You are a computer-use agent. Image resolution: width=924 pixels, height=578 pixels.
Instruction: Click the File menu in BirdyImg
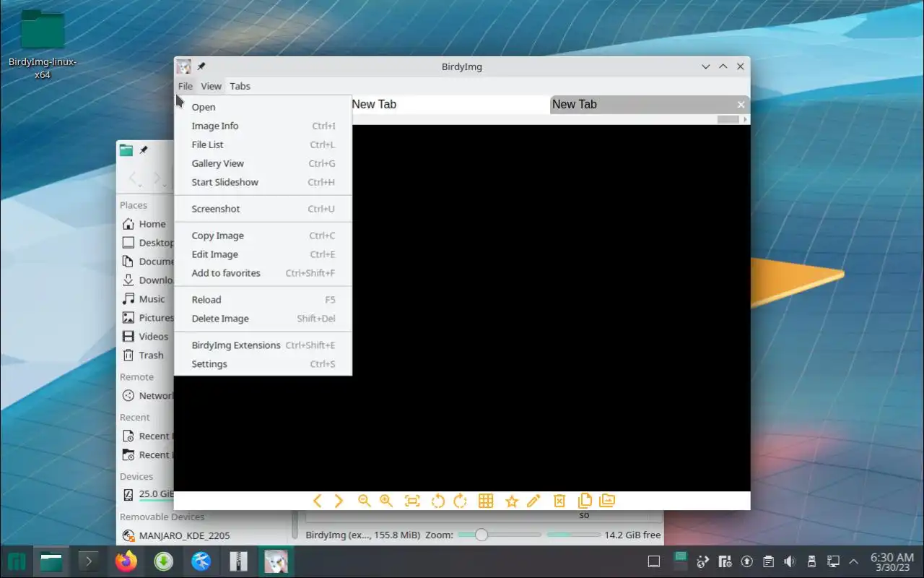pyautogui.click(x=186, y=86)
